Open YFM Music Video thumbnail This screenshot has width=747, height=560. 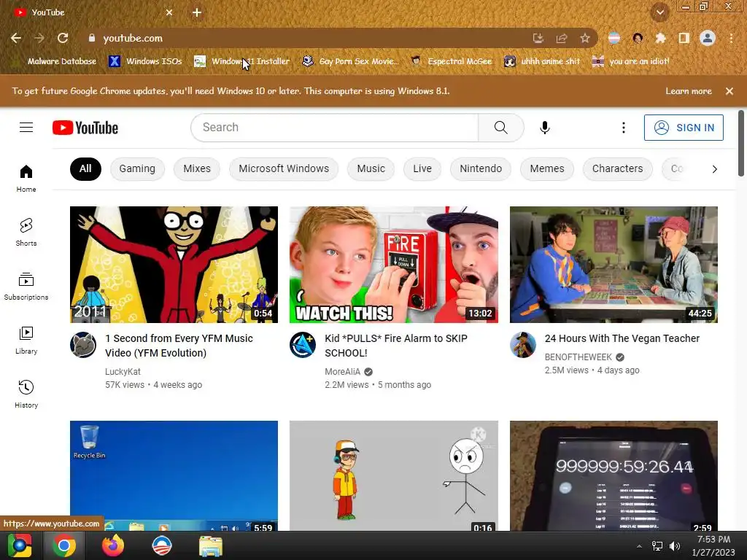pos(174,264)
